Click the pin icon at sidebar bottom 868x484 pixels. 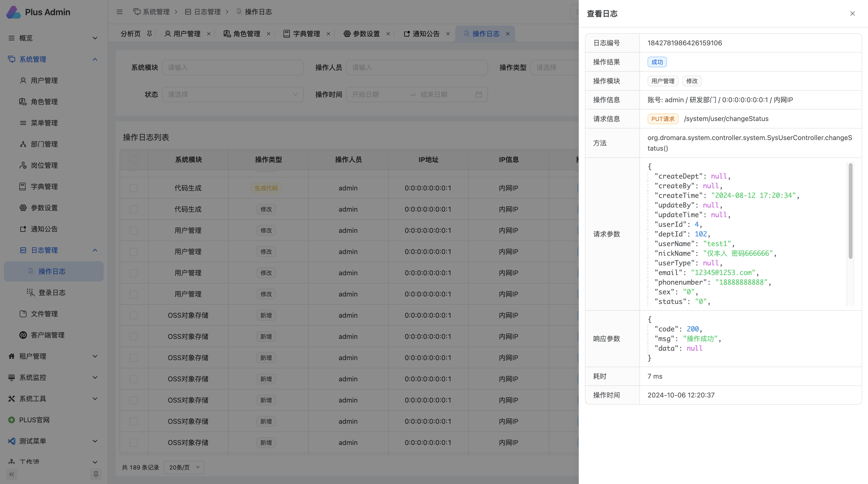pos(96,474)
